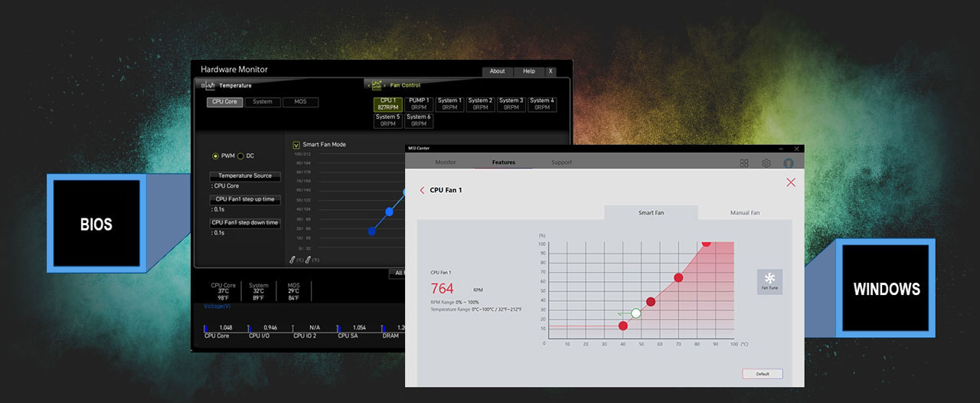Select the System 6 fan
980x403 pixels.
coord(419,120)
